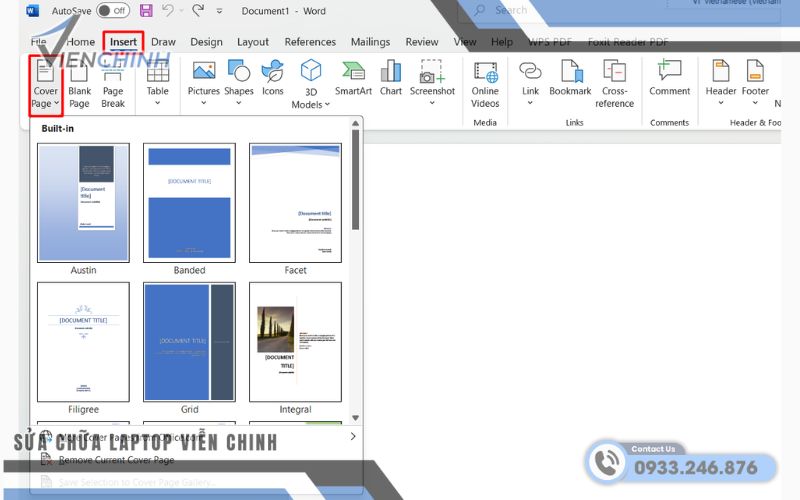Screen dimensions: 800x500
Task: Insert Online Videos
Action: coord(485,85)
